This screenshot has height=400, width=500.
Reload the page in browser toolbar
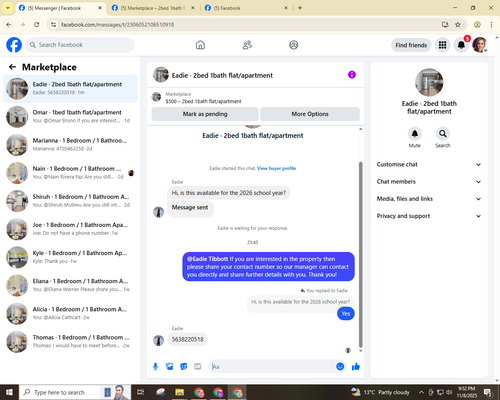point(37,24)
